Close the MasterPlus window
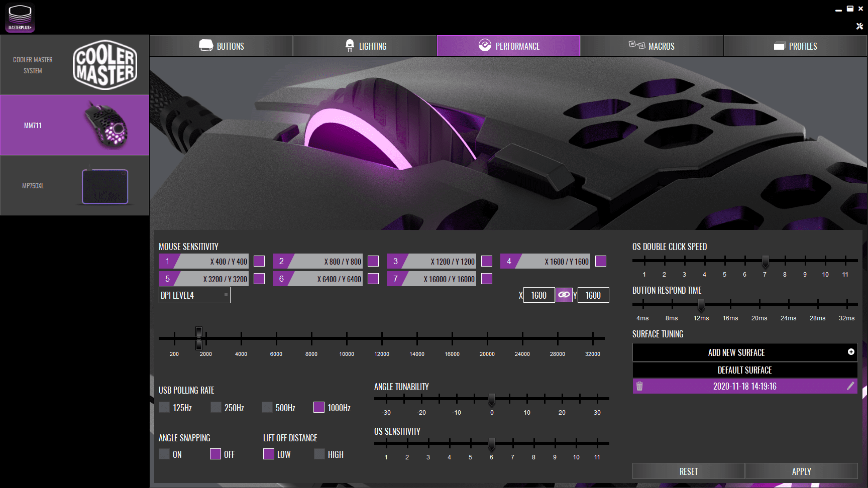The height and width of the screenshot is (488, 868). pyautogui.click(x=860, y=9)
